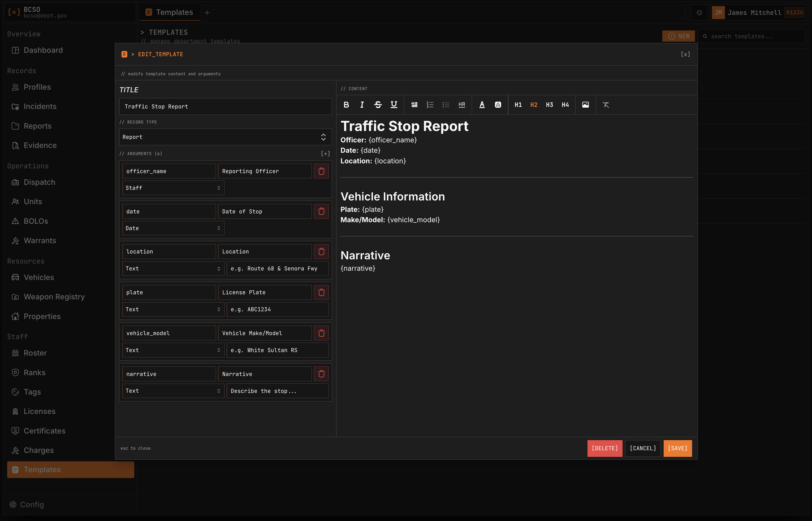Click the template title input field
The image size is (812, 521).
(x=225, y=107)
